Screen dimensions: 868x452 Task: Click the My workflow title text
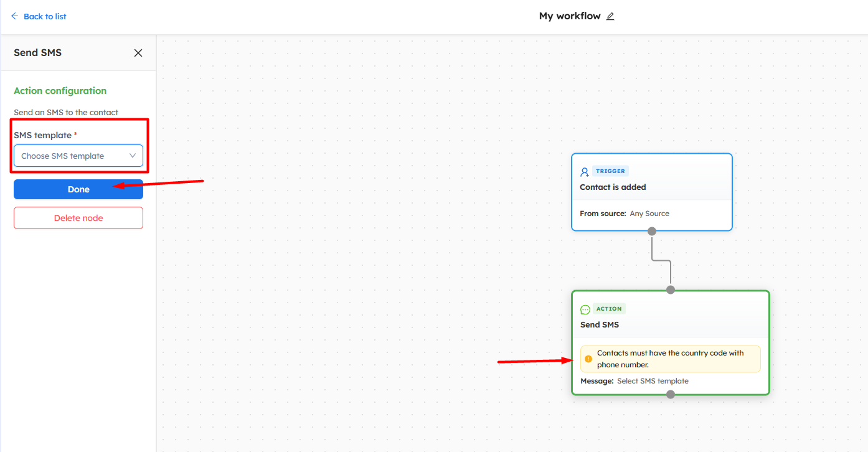pyautogui.click(x=570, y=16)
